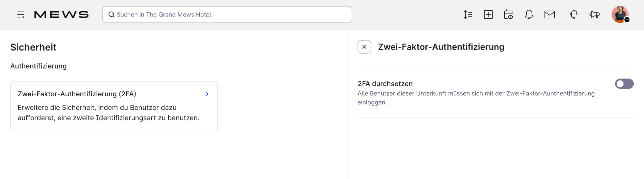The width and height of the screenshot is (644, 179).
Task: Click the headset support icon
Action: pos(574,14)
